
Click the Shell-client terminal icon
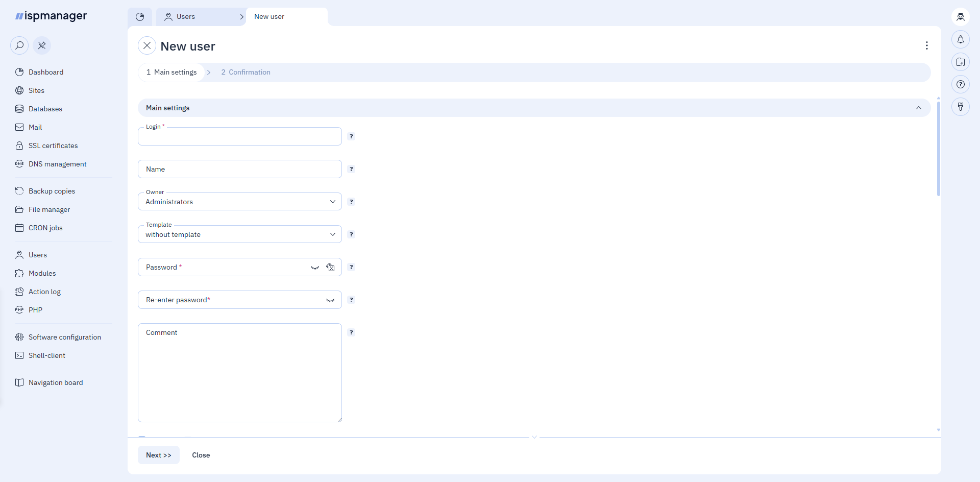(19, 355)
